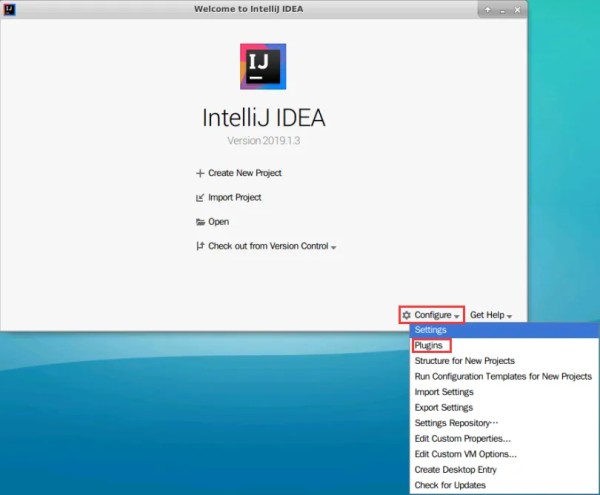Click the gear icon next to Configure
The width and height of the screenshot is (600, 495).
406,315
